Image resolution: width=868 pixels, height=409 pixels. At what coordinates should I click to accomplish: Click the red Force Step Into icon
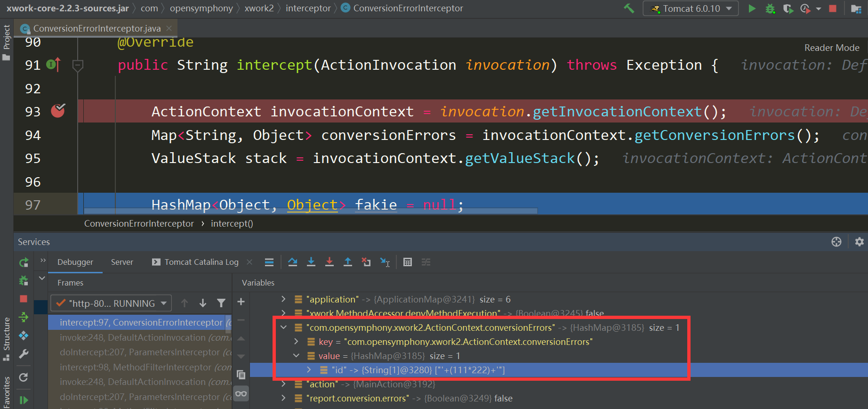click(x=330, y=262)
